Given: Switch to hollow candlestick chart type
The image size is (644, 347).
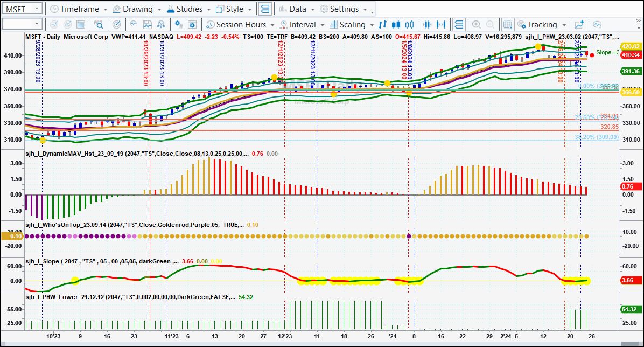Looking at the screenshot, I should click(409, 25).
